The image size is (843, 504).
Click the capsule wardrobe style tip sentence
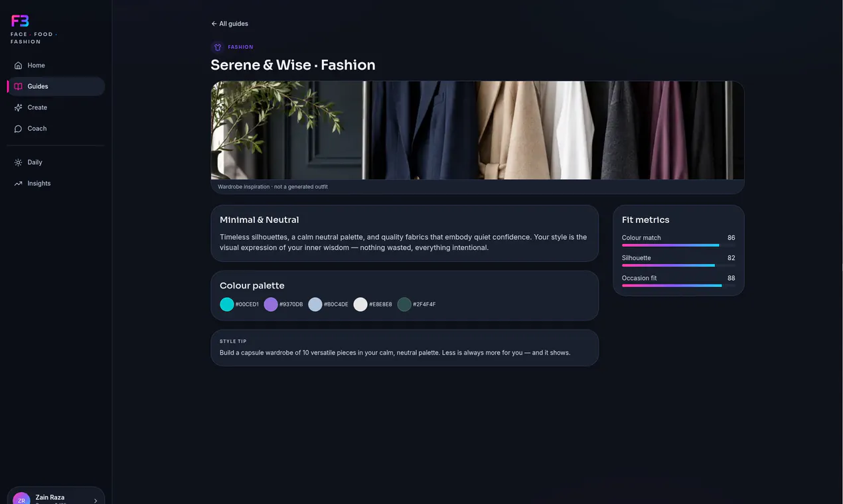tap(395, 353)
